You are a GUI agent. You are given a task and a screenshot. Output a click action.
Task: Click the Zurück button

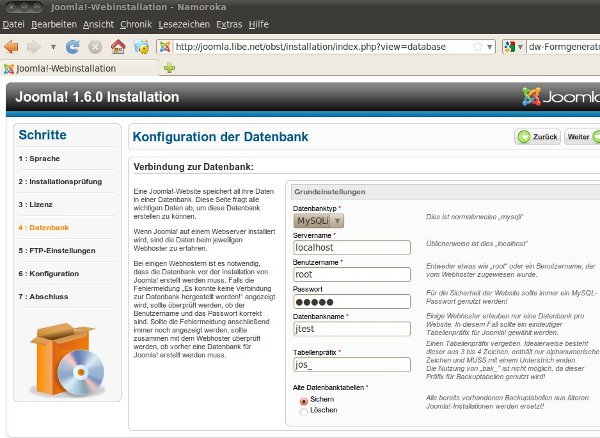(x=537, y=137)
